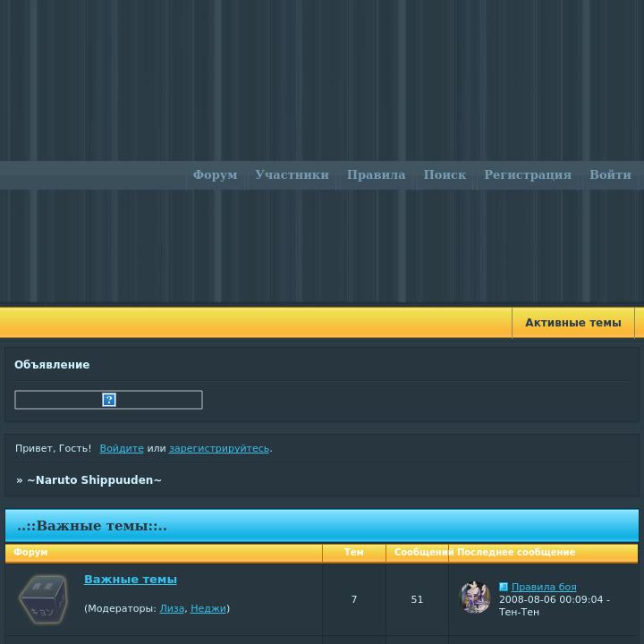The width and height of the screenshot is (644, 644).
Task: Follow the Войдите link
Action: tap(122, 448)
